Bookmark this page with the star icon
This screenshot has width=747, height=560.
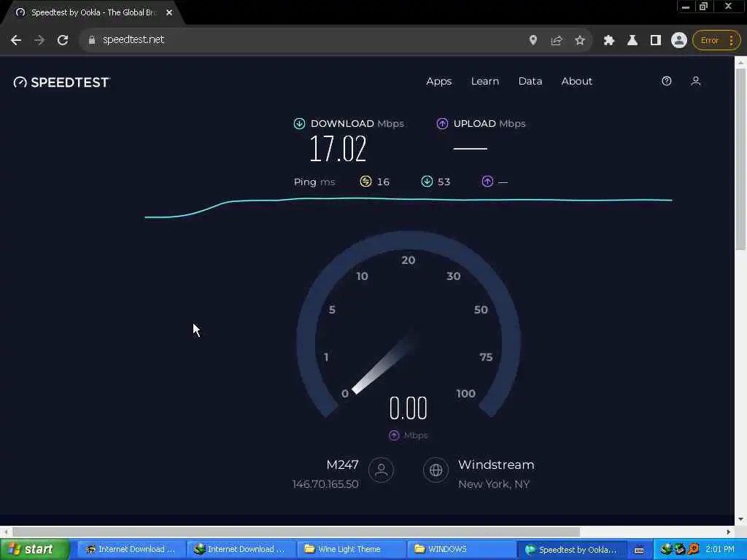(579, 41)
